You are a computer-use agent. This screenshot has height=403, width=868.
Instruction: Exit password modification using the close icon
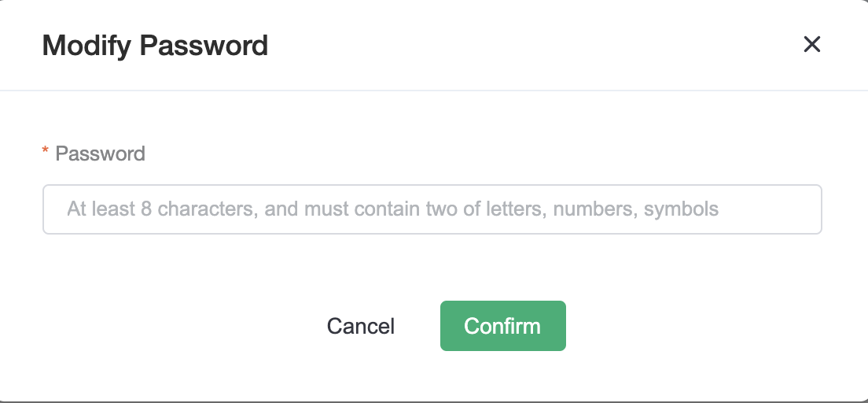[x=811, y=44]
